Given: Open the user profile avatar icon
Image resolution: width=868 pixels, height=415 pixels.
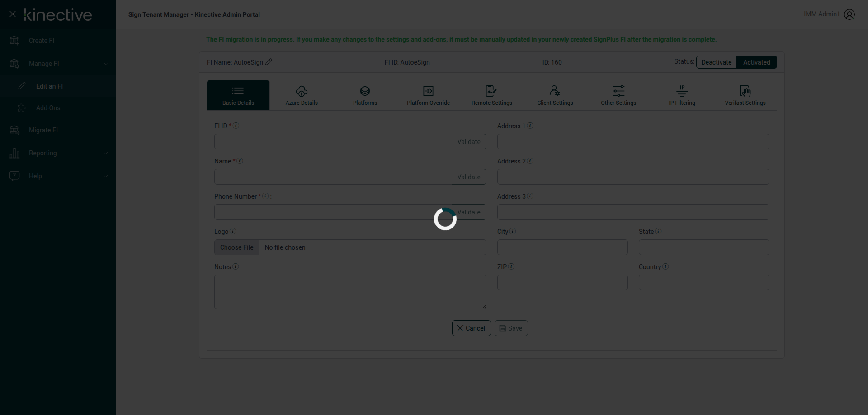Looking at the screenshot, I should 849,14.
